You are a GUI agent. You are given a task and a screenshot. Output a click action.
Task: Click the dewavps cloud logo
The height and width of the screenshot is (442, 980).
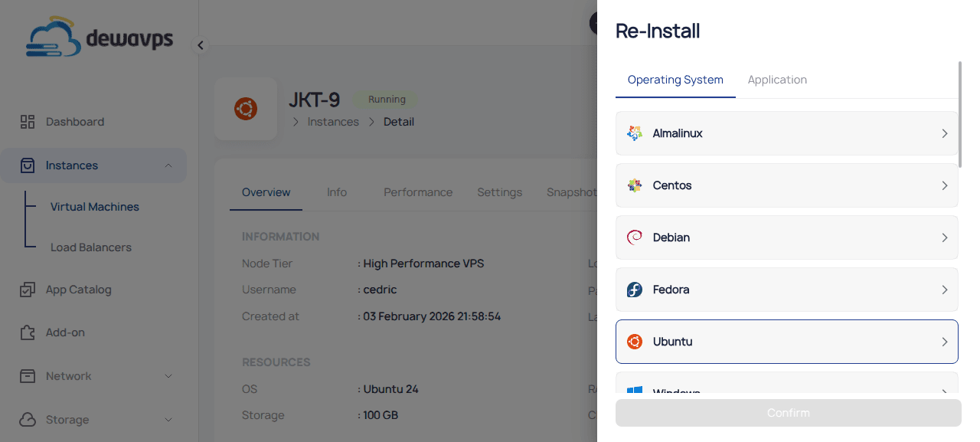(x=55, y=36)
